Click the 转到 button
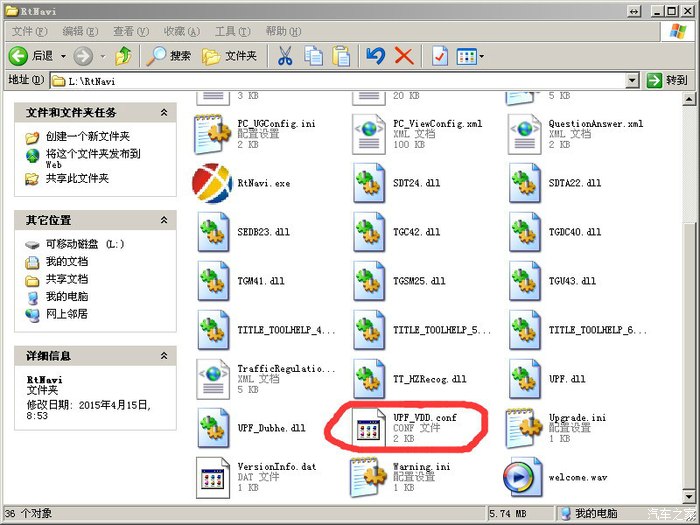The height and width of the screenshot is (525, 700). click(x=667, y=80)
